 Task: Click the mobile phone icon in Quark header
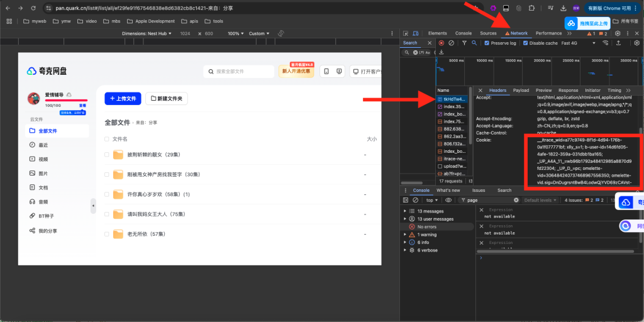click(x=326, y=71)
